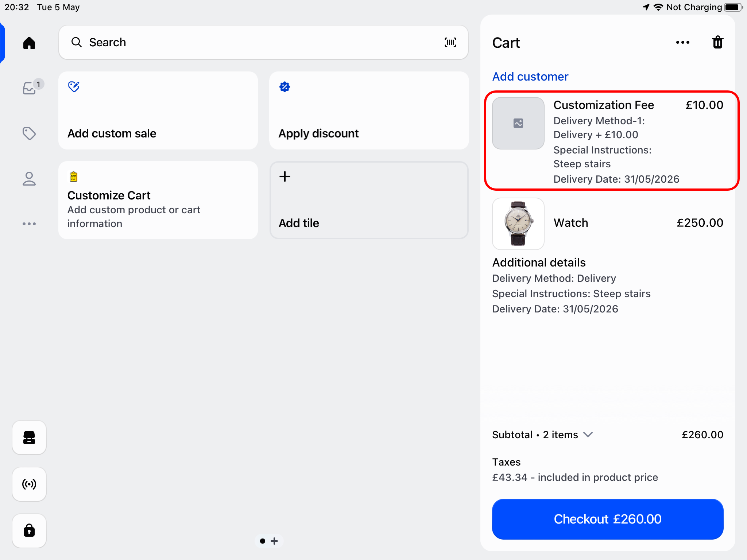This screenshot has height=560, width=747.
Task: Open the Apply discount tile
Action: (369, 110)
